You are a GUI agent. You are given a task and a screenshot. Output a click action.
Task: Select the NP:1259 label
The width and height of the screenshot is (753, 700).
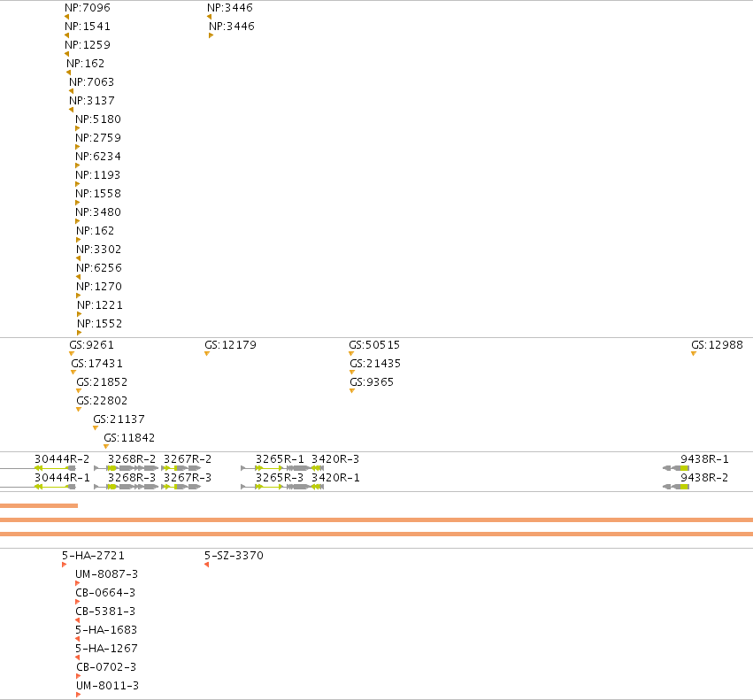coord(88,45)
